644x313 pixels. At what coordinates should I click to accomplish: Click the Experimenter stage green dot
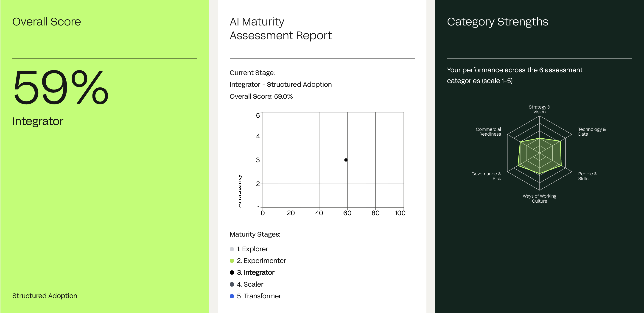(232, 261)
